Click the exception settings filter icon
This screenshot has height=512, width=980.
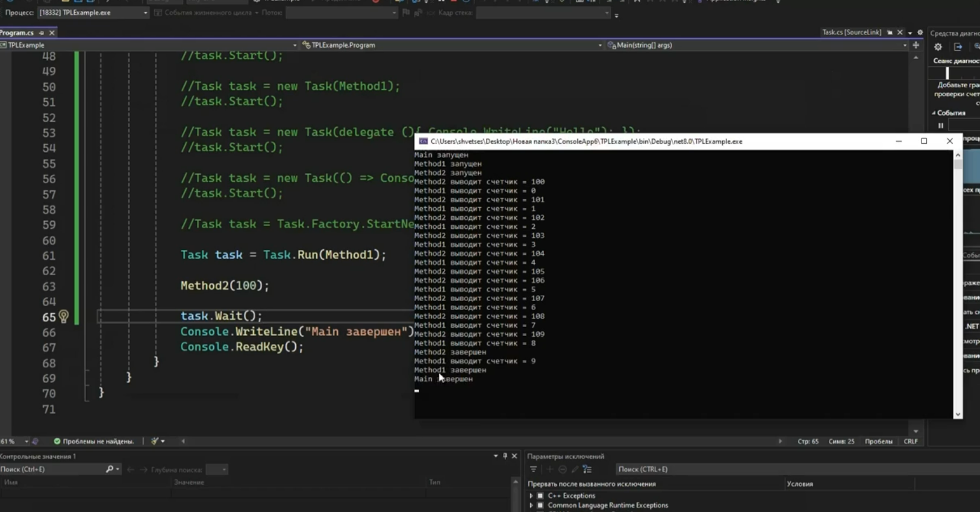tap(533, 469)
